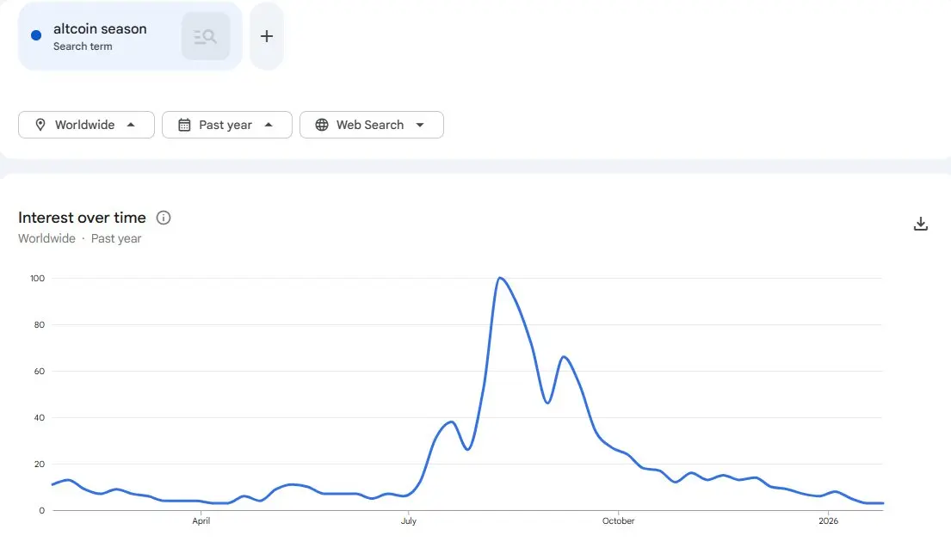The height and width of the screenshot is (560, 951).
Task: Click the location pin icon beside Worldwide
Action: [x=40, y=125]
